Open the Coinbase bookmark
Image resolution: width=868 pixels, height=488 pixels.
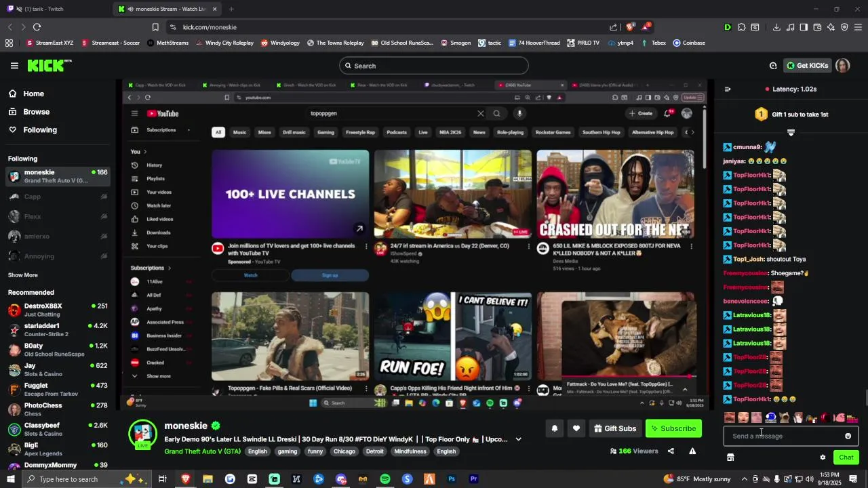click(x=689, y=43)
